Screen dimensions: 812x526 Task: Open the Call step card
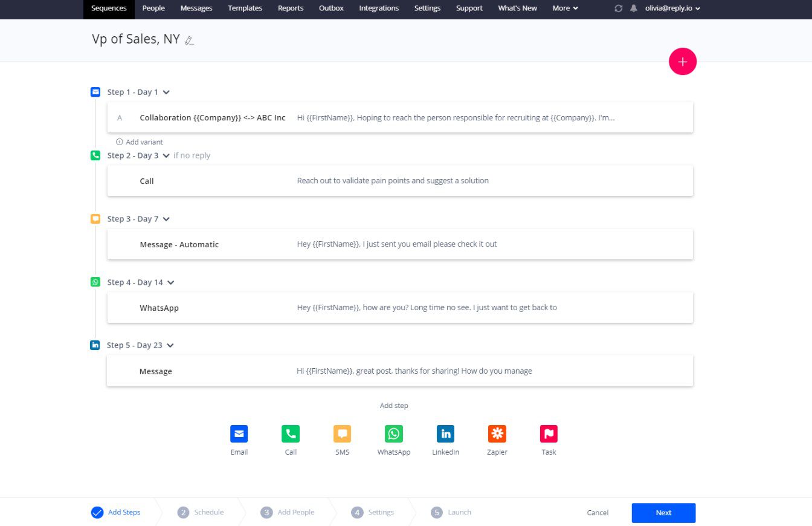coord(400,181)
